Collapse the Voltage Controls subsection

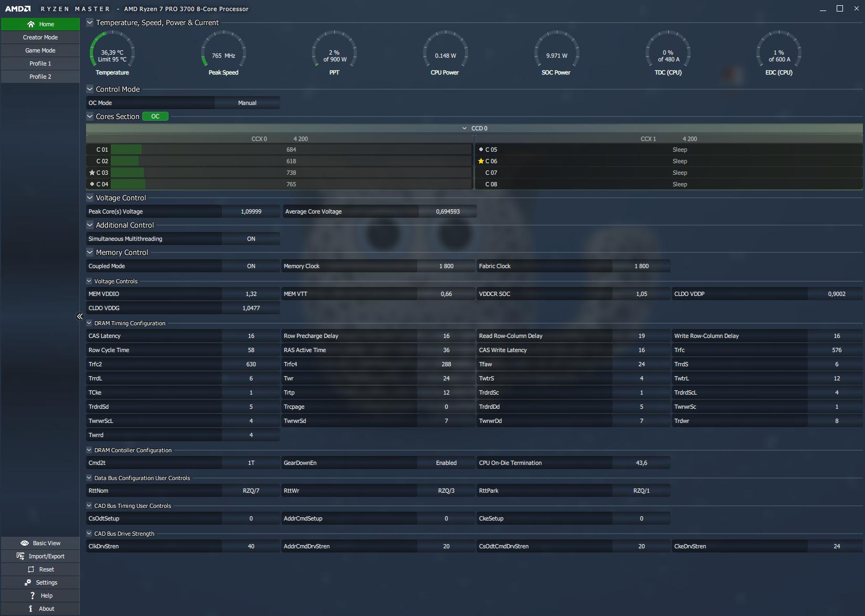tap(89, 281)
